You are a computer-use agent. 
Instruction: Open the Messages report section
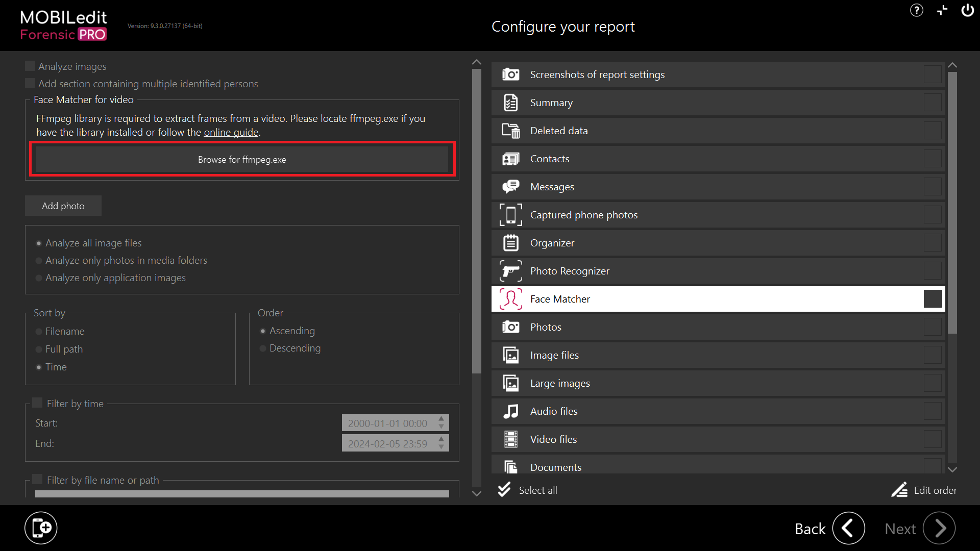coord(552,187)
